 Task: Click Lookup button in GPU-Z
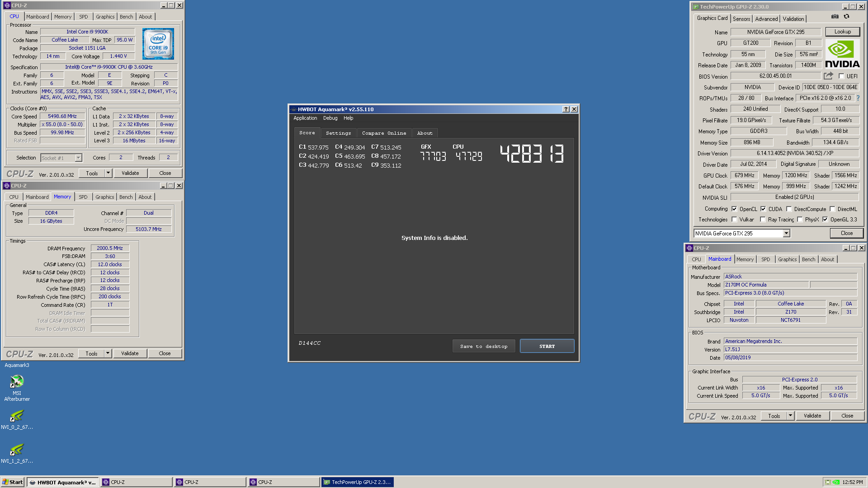click(842, 32)
